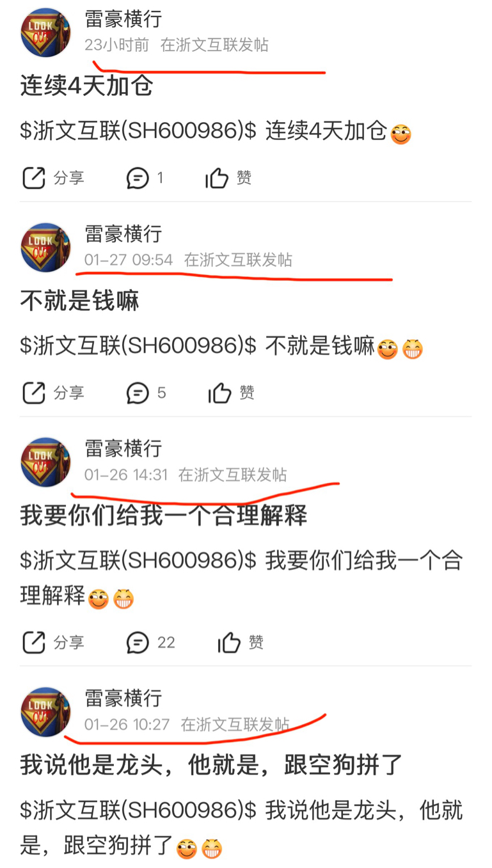Open post titled '我说他是龙头，他就是，跟空狗拼了'
Viewport: 492px width, 868px height.
tap(212, 764)
